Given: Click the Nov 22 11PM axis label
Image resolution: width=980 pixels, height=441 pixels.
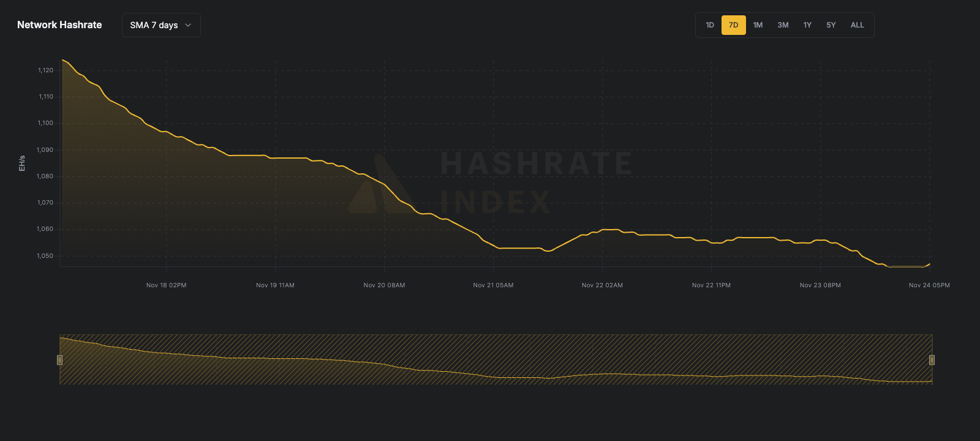Looking at the screenshot, I should [x=711, y=285].
